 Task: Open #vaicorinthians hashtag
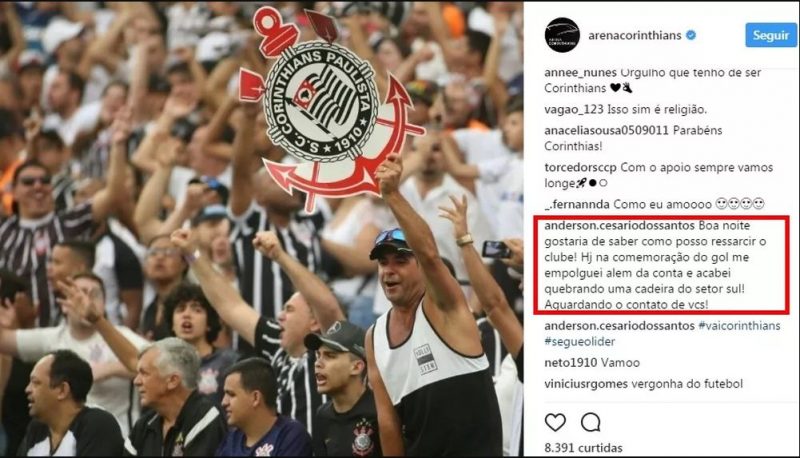coord(739,325)
